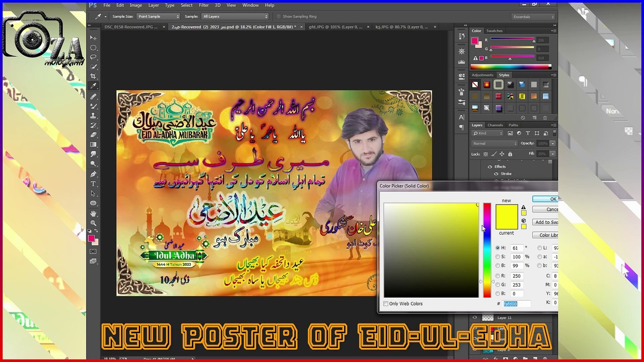Toggle Show Sampling Ring checkbox

coord(279,17)
